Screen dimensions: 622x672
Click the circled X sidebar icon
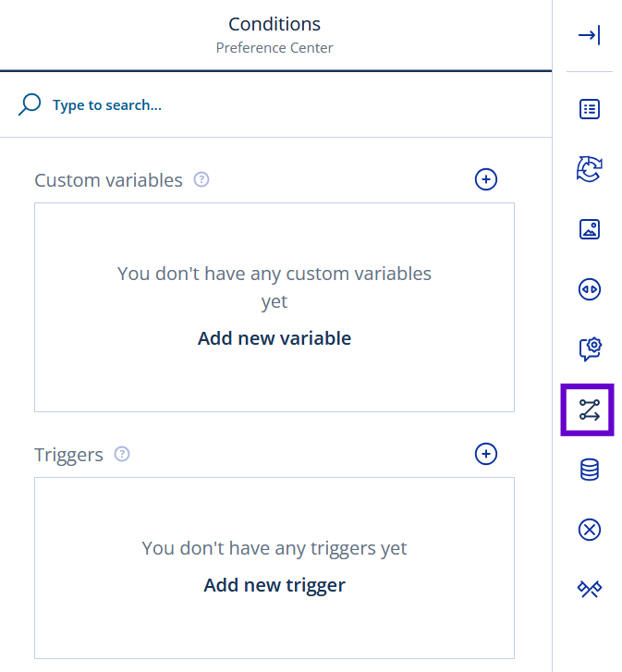point(590,530)
